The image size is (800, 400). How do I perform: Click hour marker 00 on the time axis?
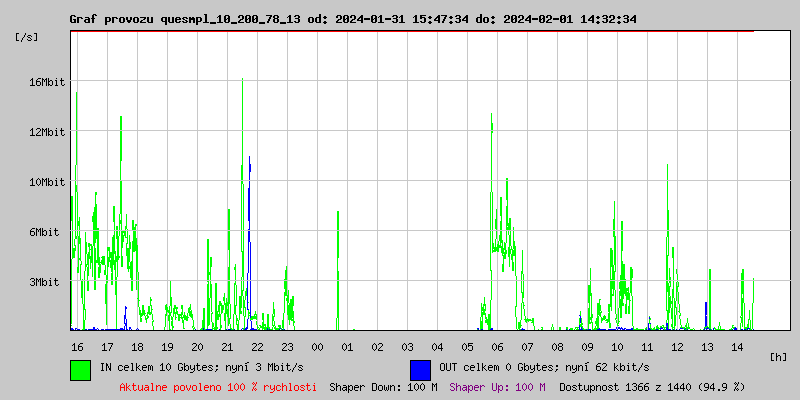pyautogui.click(x=317, y=346)
